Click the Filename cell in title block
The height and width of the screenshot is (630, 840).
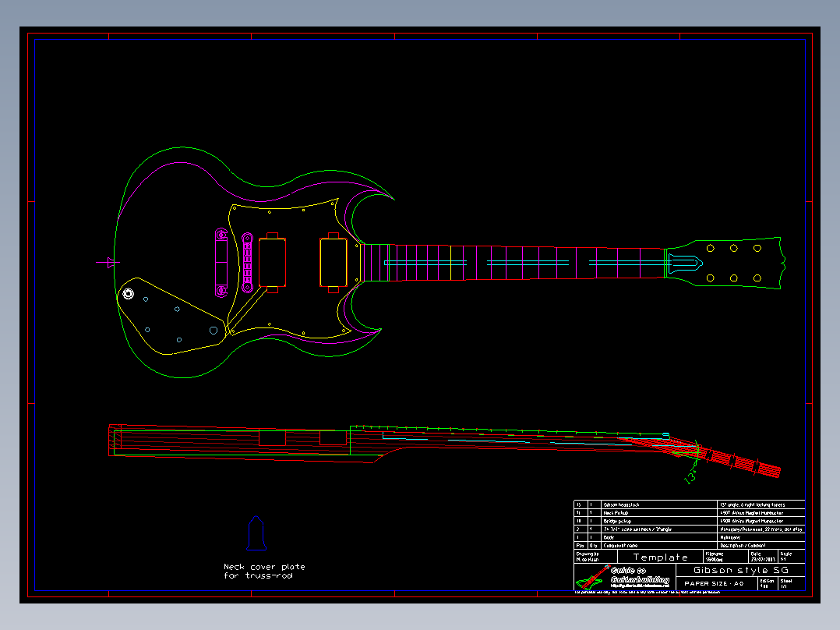(x=725, y=557)
